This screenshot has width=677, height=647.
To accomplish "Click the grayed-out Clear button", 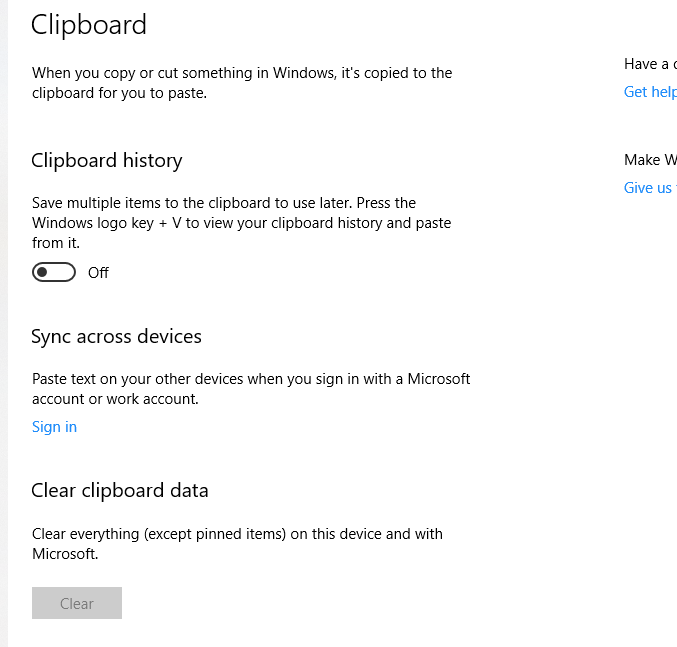I will pos(77,603).
